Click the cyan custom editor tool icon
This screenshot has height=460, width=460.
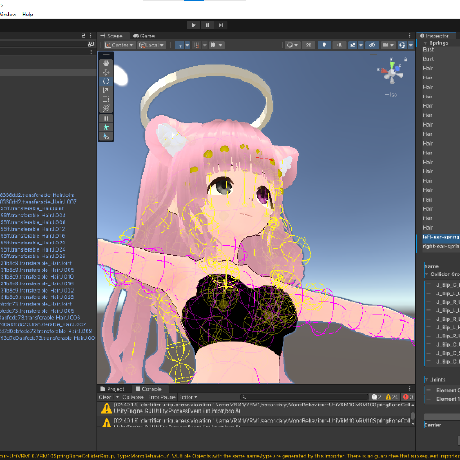click(106, 127)
